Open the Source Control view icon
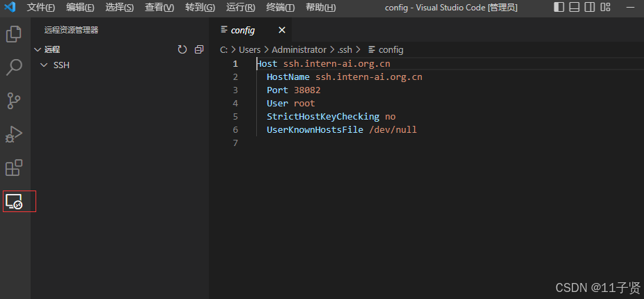Image resolution: width=644 pixels, height=299 pixels. tap(14, 101)
